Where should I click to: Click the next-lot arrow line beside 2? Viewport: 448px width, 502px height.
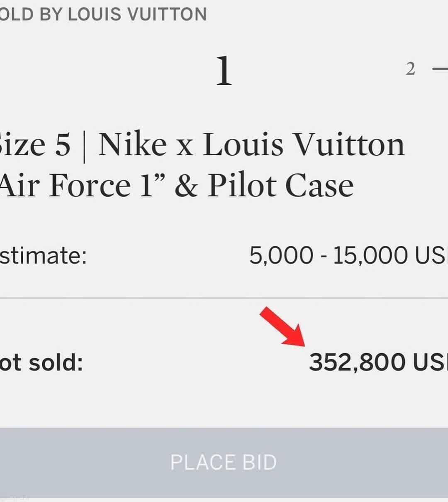(x=440, y=69)
